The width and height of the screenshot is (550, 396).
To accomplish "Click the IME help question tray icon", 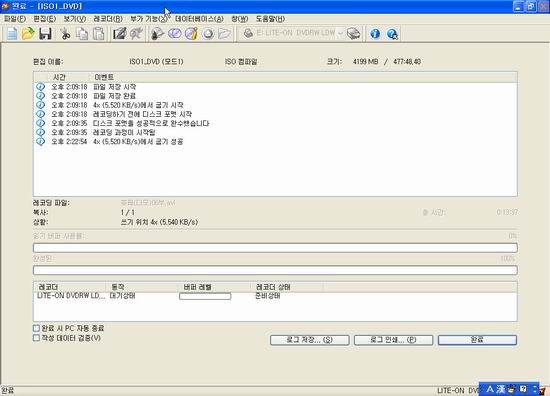I will point(523,389).
